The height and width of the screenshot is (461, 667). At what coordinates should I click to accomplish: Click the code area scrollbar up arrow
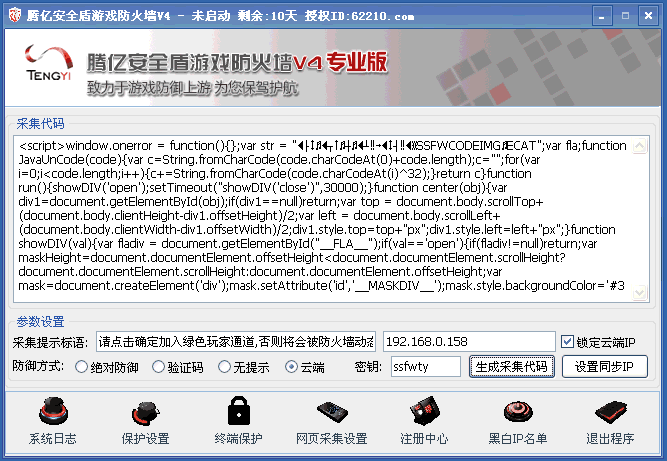[x=640, y=146]
